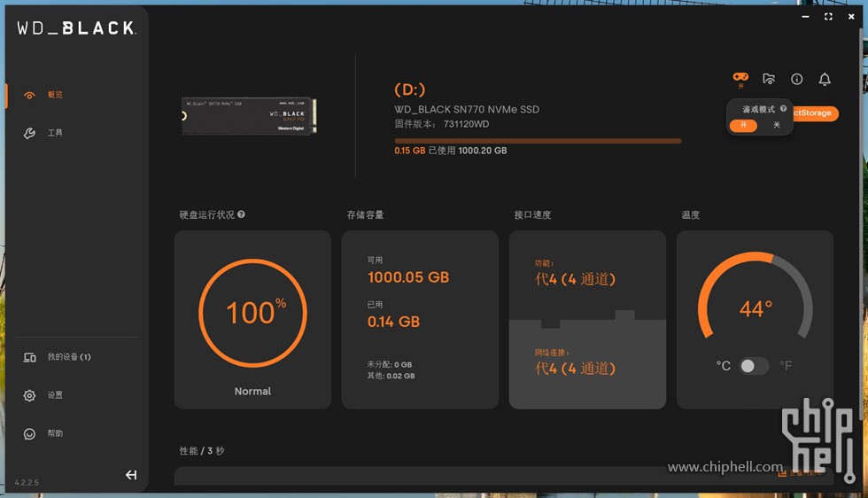
Task: Click the 其他: 0.02 GB entry
Action: pyautogui.click(x=391, y=376)
